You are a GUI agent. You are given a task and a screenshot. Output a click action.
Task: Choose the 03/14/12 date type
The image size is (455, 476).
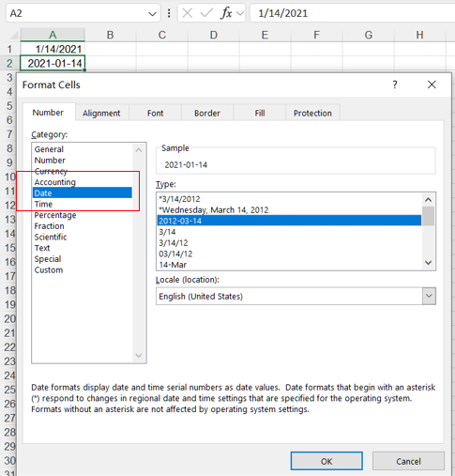(x=175, y=253)
